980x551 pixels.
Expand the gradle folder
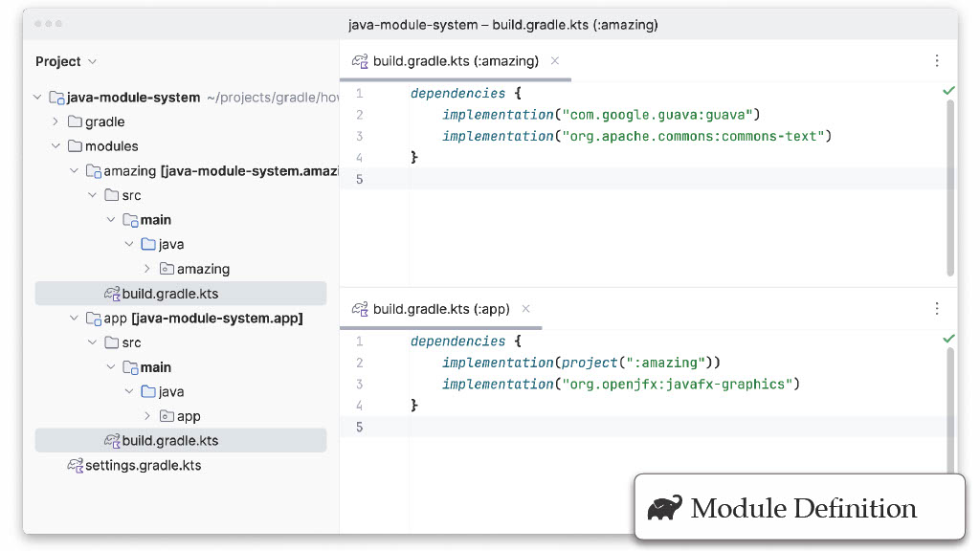pos(56,121)
